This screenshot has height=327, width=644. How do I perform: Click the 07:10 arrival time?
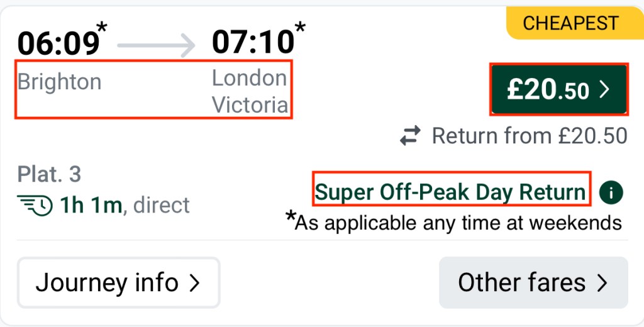(x=253, y=42)
